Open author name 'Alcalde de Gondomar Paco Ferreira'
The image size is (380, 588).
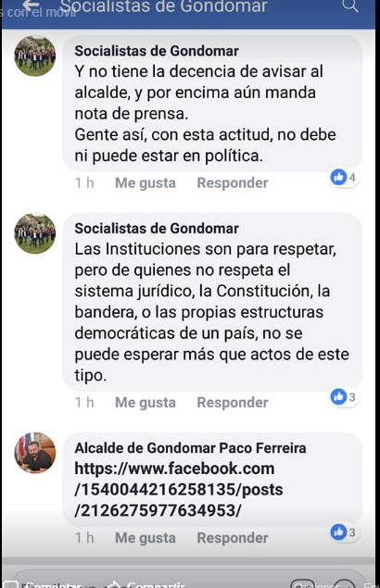[190, 448]
